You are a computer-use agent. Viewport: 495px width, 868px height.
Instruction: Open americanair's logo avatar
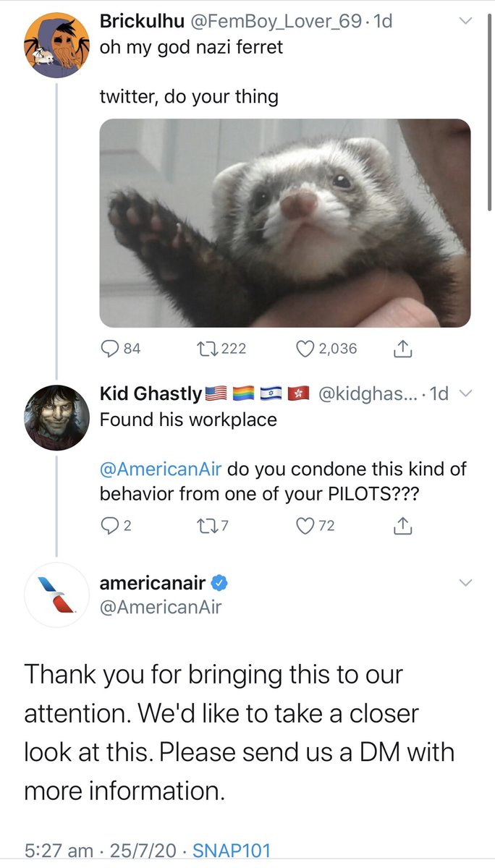57,595
